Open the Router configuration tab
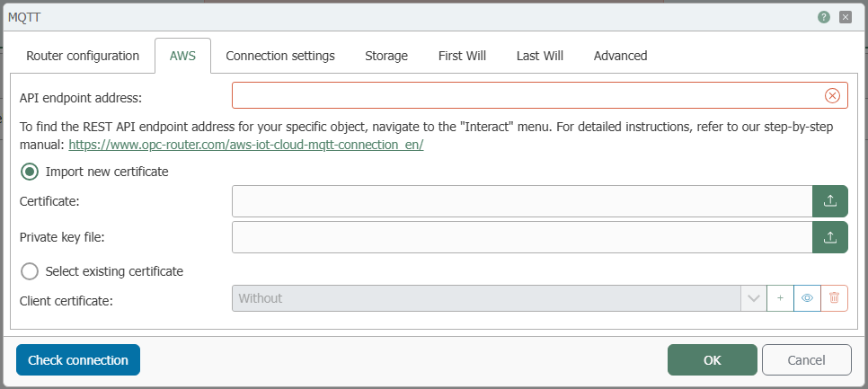Viewport: 868px width, 389px height. click(x=83, y=56)
